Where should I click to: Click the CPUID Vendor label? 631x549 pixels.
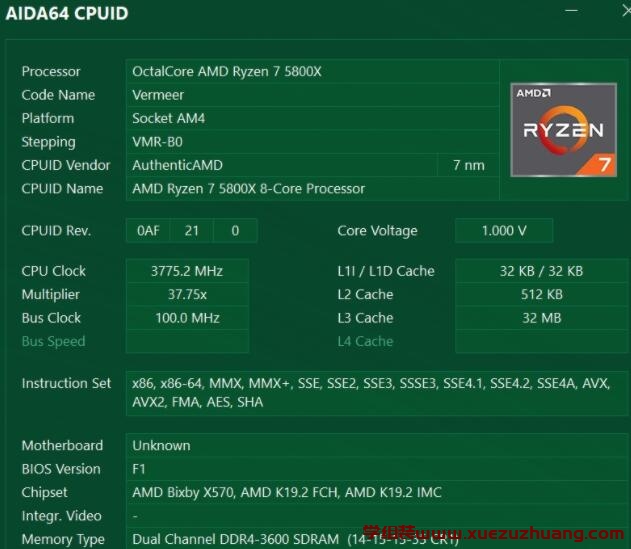(x=66, y=165)
